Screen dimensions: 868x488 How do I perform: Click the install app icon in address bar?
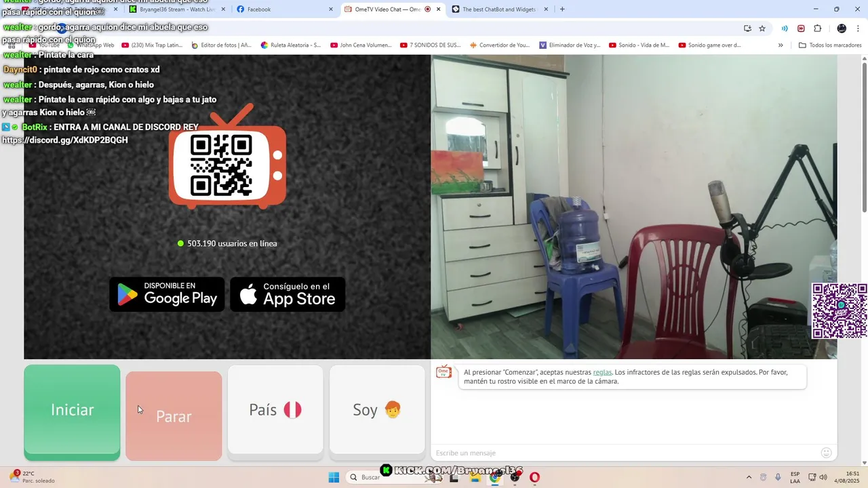point(747,28)
